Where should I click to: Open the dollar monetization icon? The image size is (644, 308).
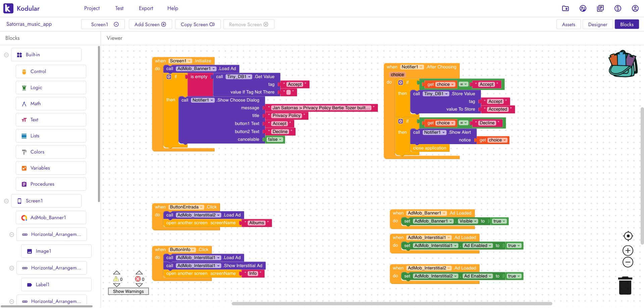tap(618, 8)
